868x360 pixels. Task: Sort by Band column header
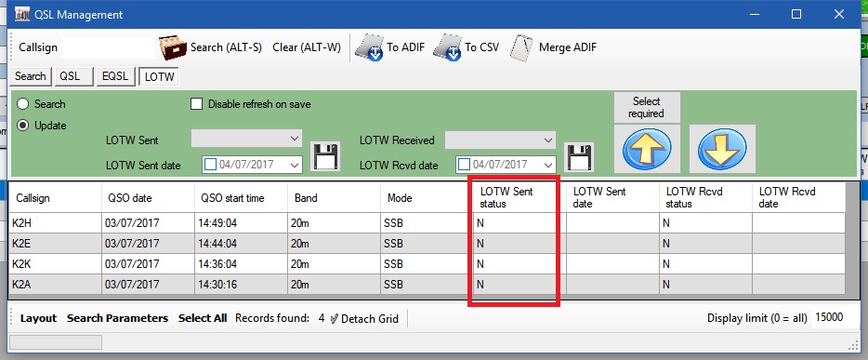(335, 198)
